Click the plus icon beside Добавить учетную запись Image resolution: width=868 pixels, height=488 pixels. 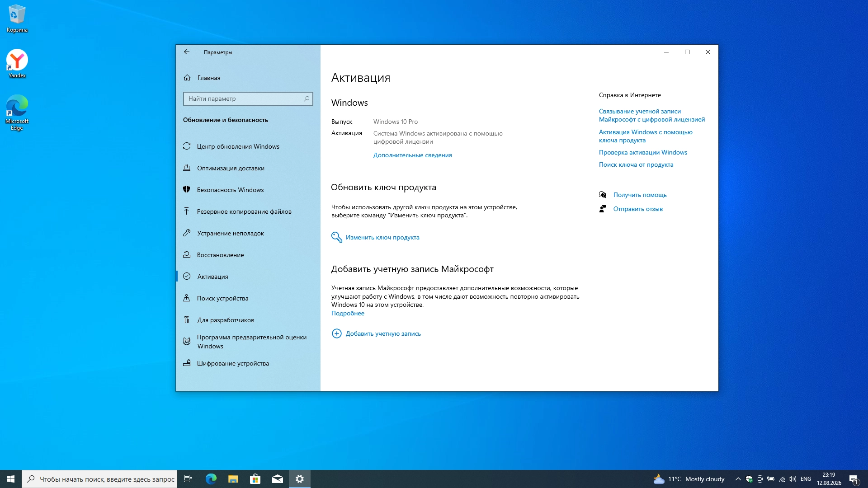[337, 333]
